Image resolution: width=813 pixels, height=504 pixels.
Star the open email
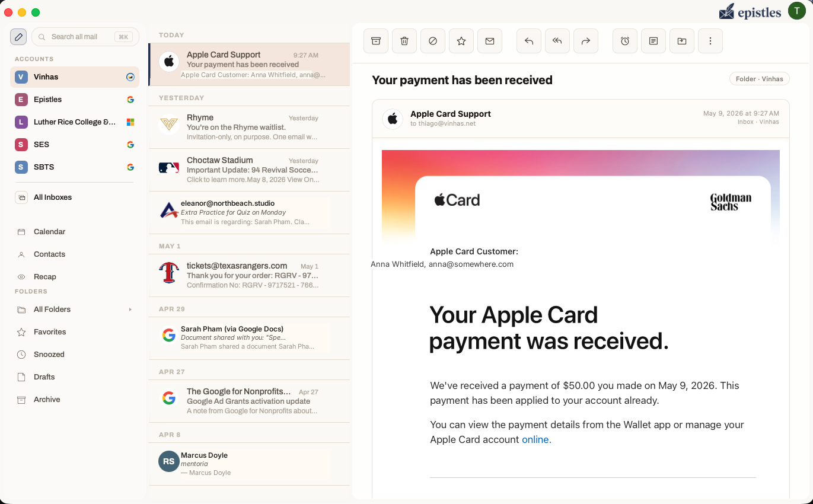pos(461,41)
